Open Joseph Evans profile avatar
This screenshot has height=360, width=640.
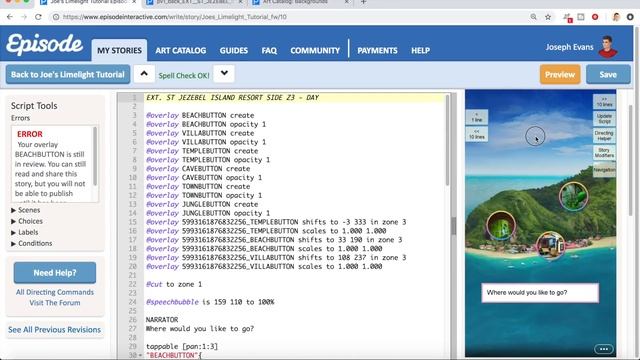tap(608, 47)
